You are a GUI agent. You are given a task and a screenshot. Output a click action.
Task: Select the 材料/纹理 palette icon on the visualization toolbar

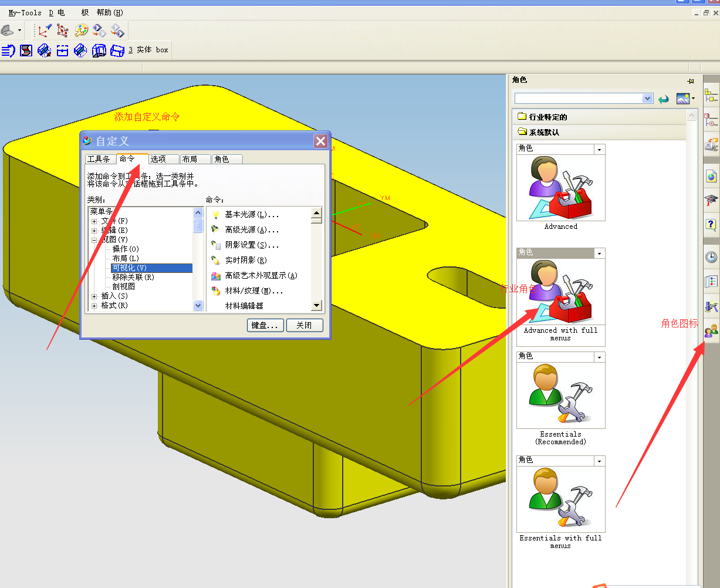81,31
